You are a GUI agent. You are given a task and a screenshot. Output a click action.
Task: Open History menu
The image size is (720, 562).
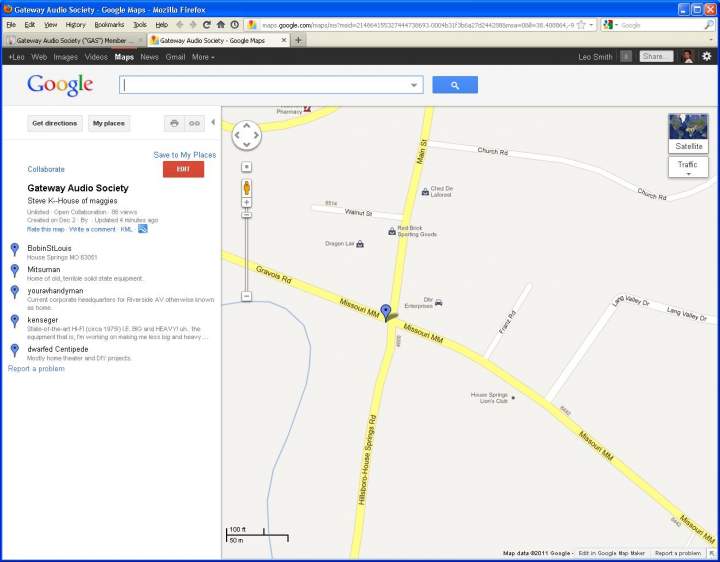(75, 25)
